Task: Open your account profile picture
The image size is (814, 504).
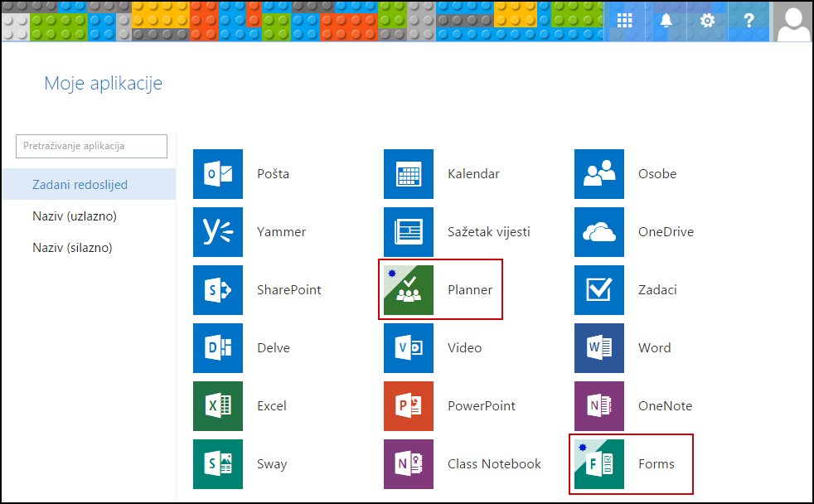Action: click(x=792, y=21)
